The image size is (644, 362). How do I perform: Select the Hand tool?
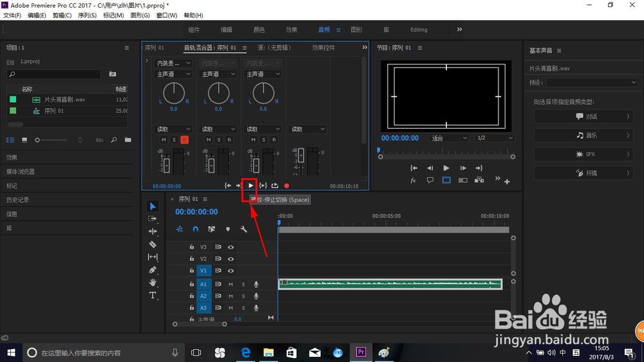153,282
